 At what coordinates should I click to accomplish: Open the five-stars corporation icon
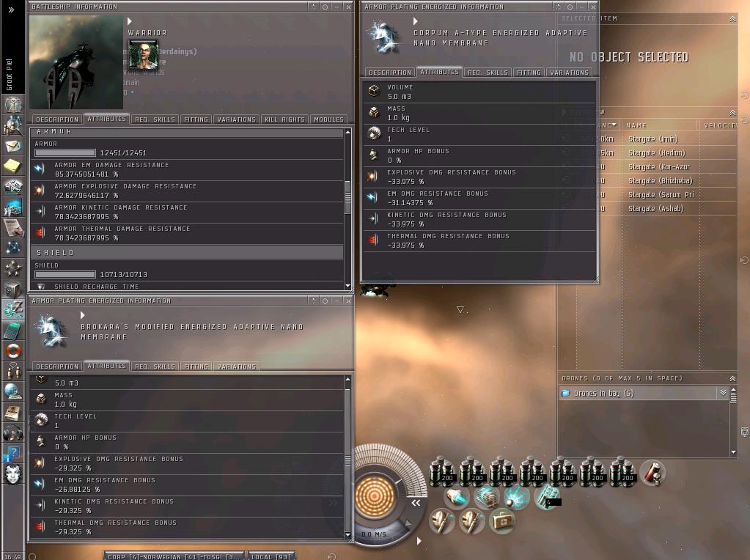(13, 268)
